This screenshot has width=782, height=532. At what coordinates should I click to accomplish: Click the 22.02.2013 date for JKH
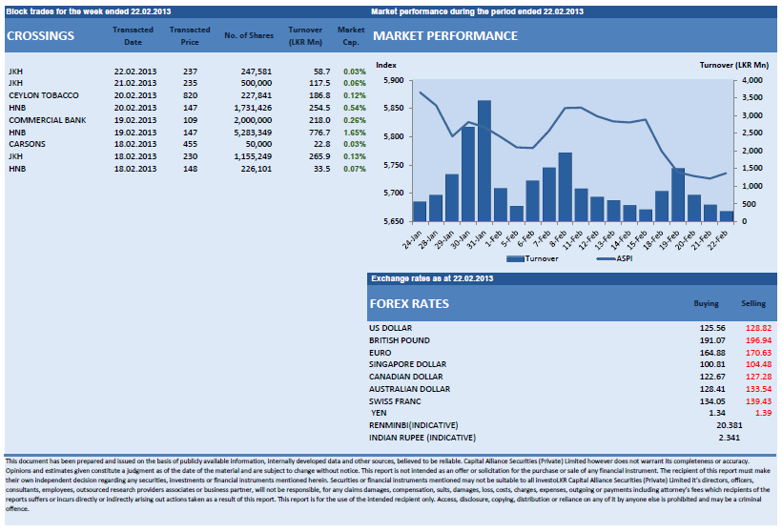[135, 72]
